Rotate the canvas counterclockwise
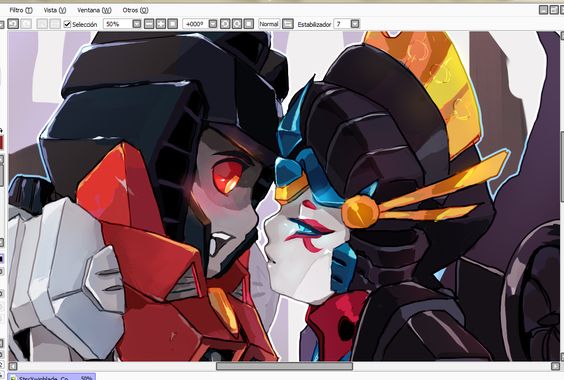Screen dimensions: 564x380 (225, 24)
